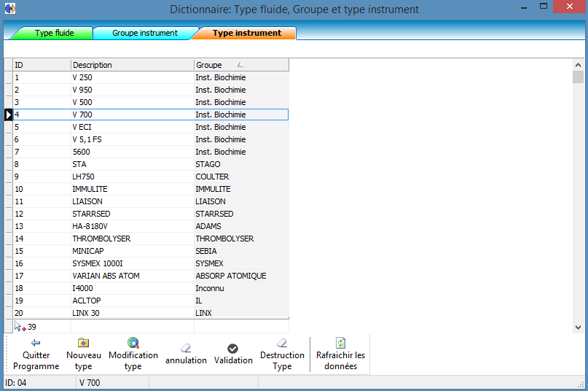
Task: Select the Type instrument tab
Action: click(247, 33)
